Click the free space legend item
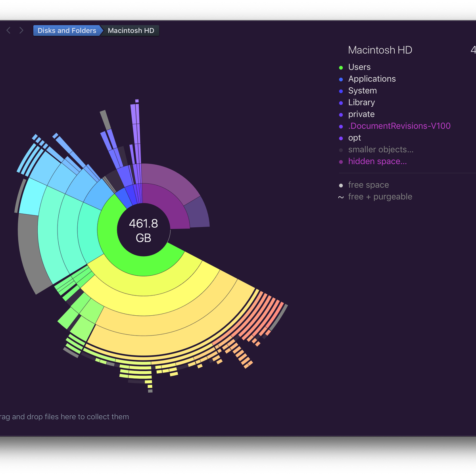This screenshot has width=476, height=476. pyautogui.click(x=368, y=185)
